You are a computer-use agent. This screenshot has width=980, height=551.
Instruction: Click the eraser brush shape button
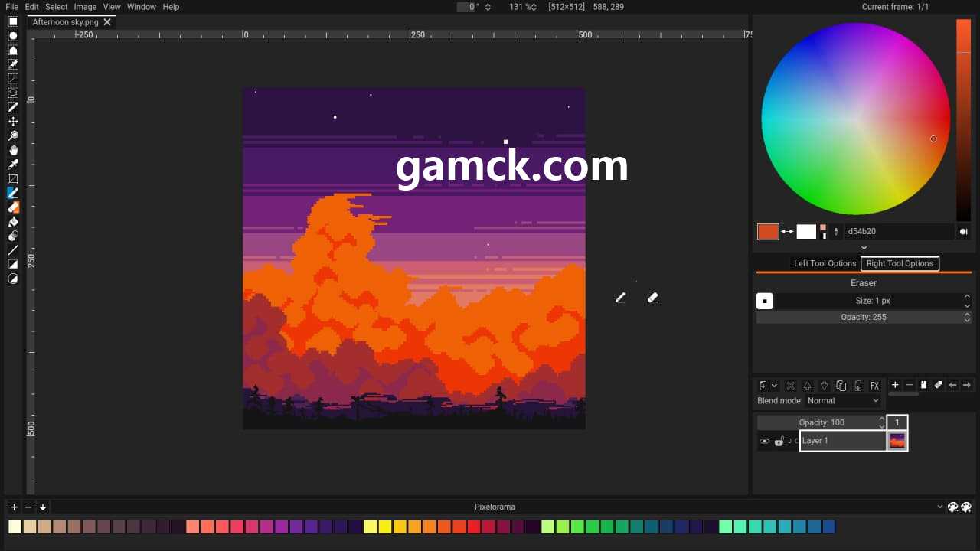click(764, 301)
